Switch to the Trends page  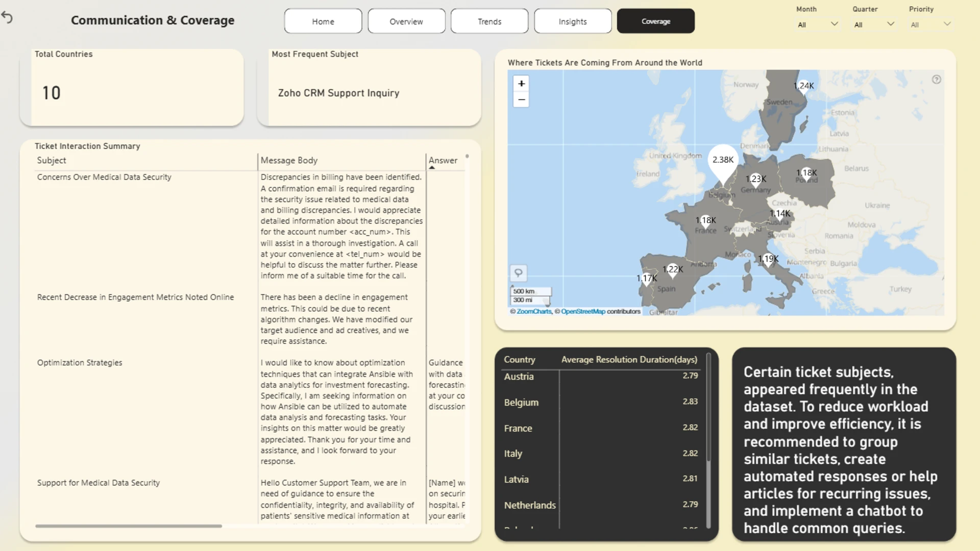489,21
